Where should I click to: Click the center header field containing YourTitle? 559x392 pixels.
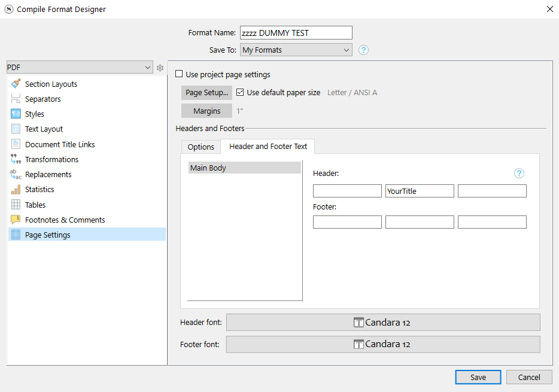[x=420, y=191]
